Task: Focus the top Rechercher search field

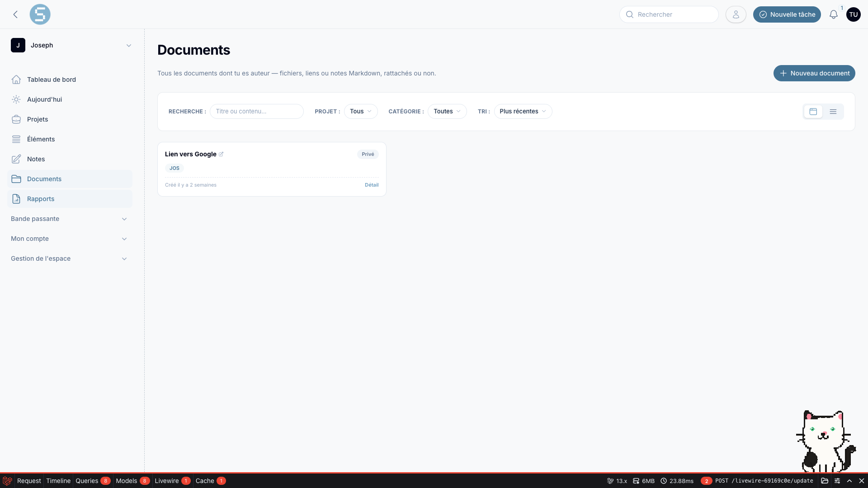Action: [669, 14]
